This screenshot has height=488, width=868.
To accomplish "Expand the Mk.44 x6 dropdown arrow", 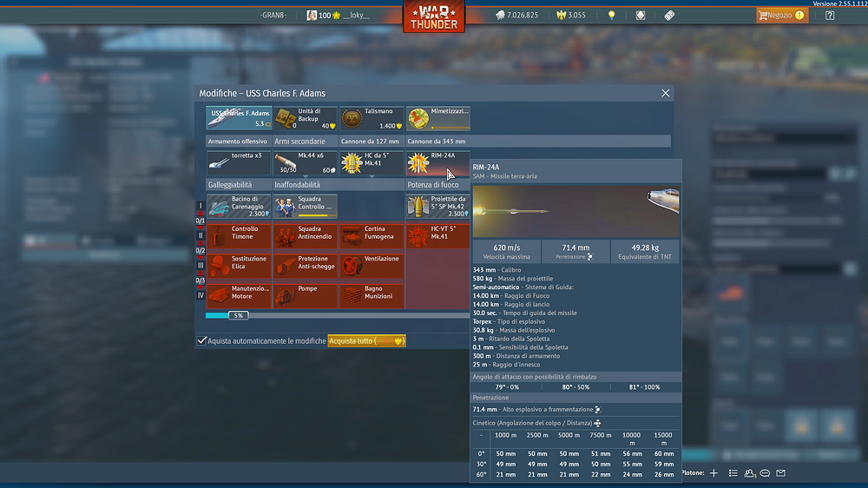I will coord(306,176).
